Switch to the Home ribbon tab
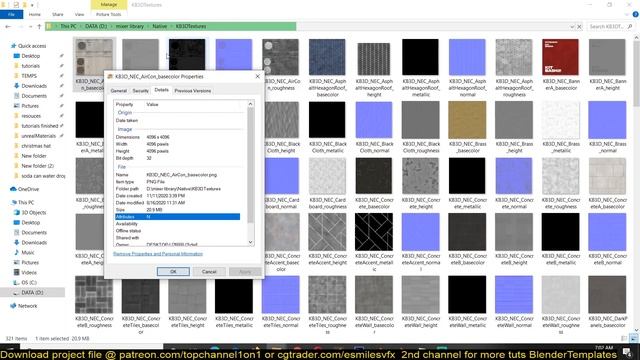Screen dimensions: 640x360 (x=35, y=14)
